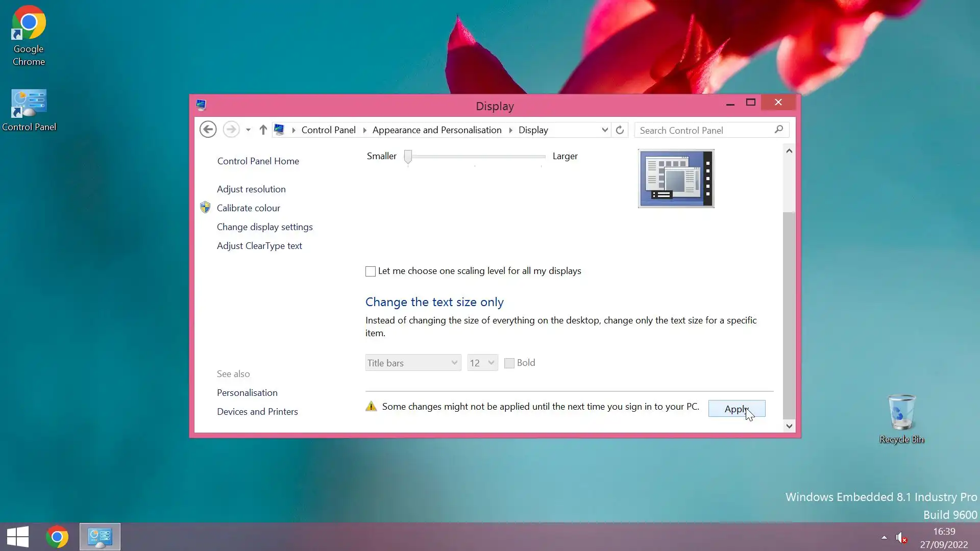Viewport: 980px width, 551px height.
Task: Click the muted speaker tray icon
Action: [x=901, y=537]
